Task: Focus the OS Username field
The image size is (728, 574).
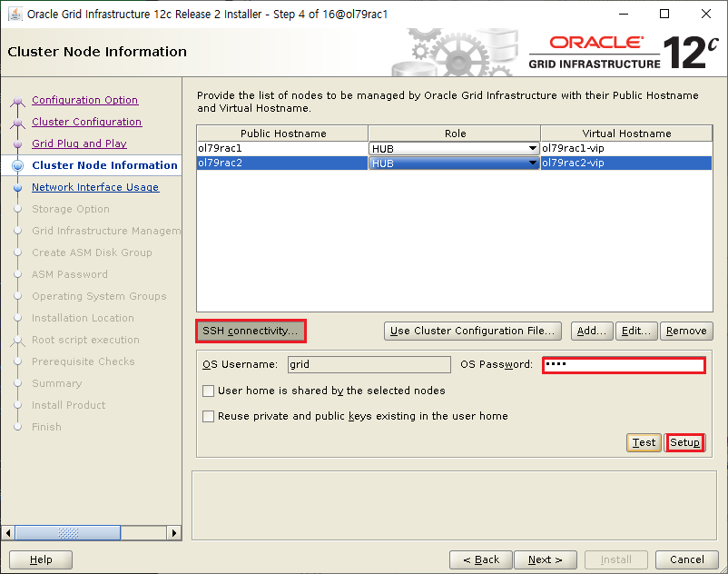Action: pyautogui.click(x=369, y=364)
